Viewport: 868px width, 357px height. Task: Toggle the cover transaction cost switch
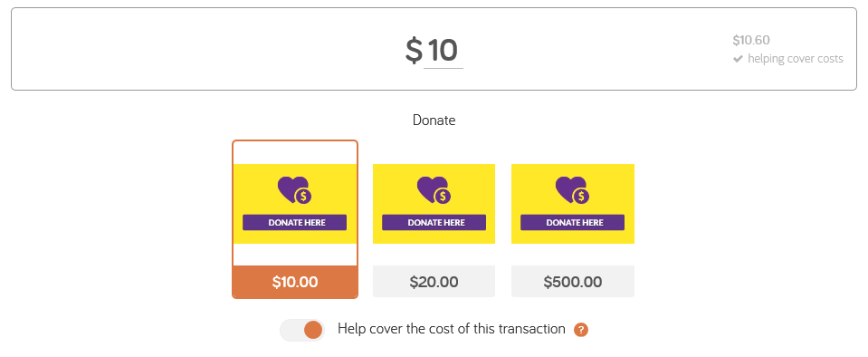click(301, 330)
